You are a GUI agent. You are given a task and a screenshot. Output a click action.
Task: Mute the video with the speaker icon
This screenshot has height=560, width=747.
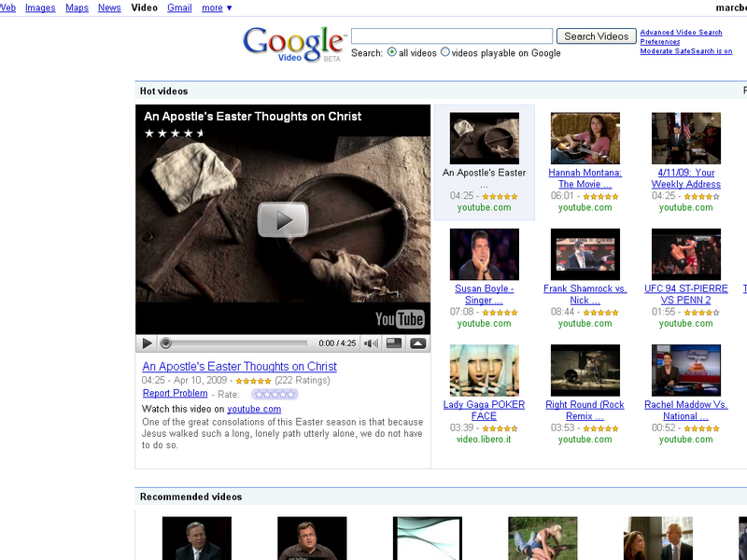[x=371, y=343]
